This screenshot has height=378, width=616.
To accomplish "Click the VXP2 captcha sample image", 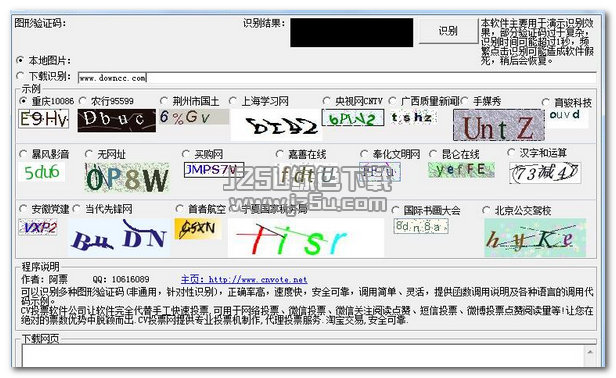I will point(38,227).
